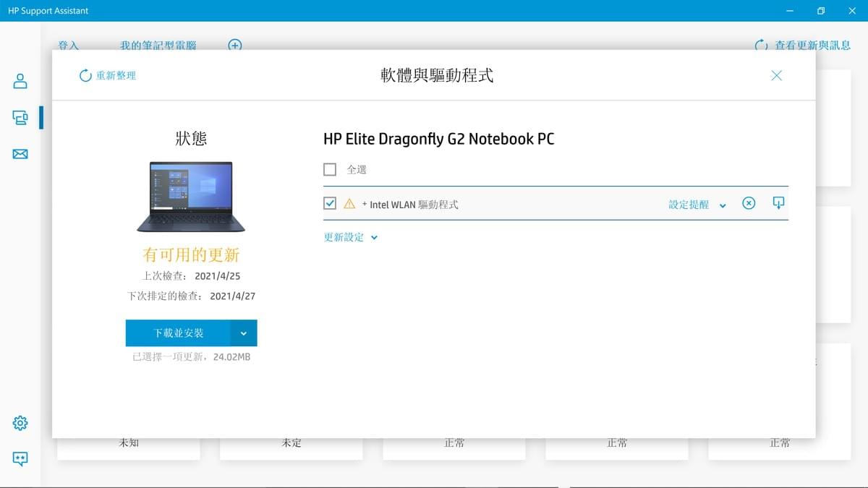Check the 全選 checkbox
Screen dimensions: 868x488
(x=330, y=169)
